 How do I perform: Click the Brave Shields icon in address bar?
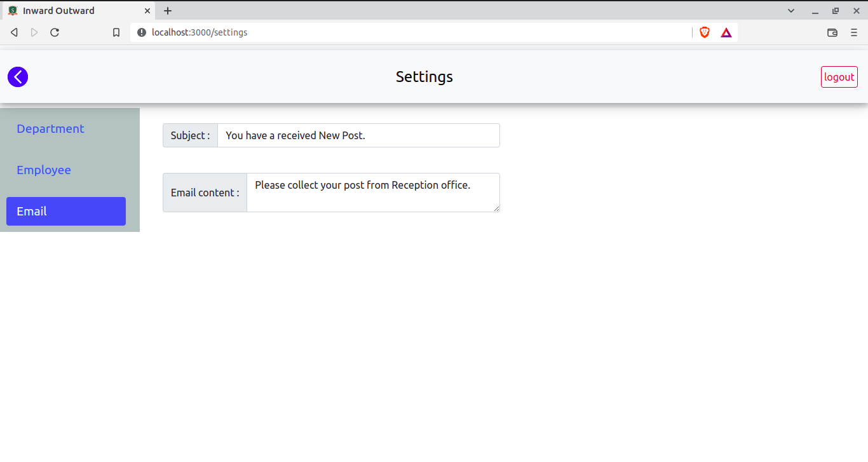tap(704, 32)
